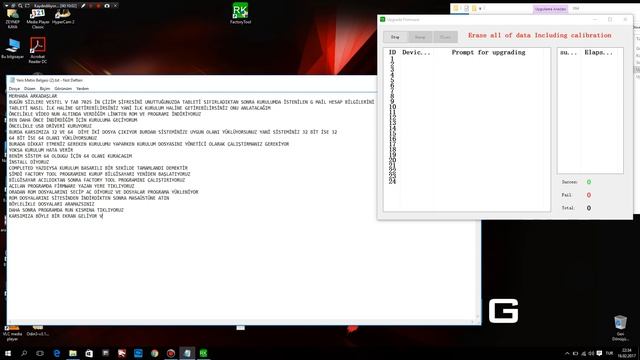
Task: Launch Microsoft Edge from the taskbar
Action: click(x=57, y=353)
